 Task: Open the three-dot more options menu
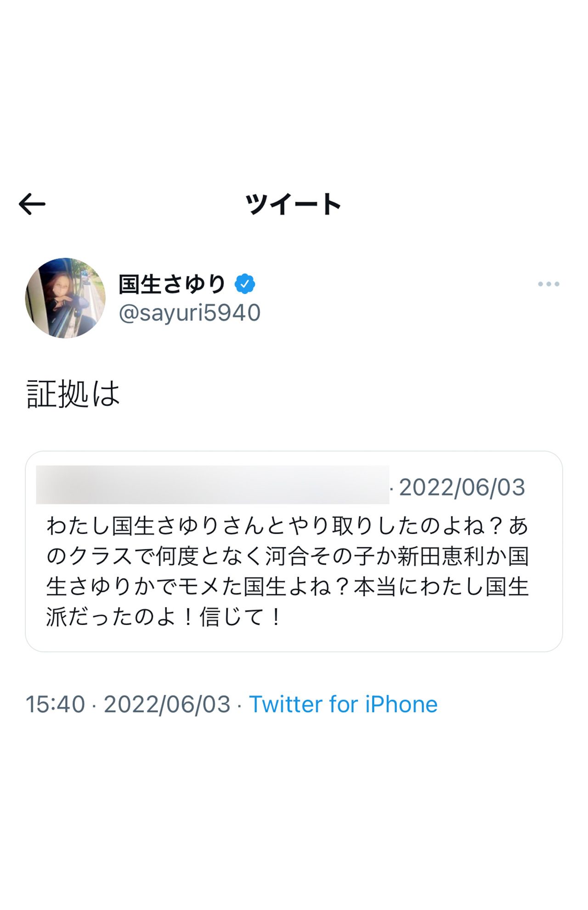[x=548, y=284]
